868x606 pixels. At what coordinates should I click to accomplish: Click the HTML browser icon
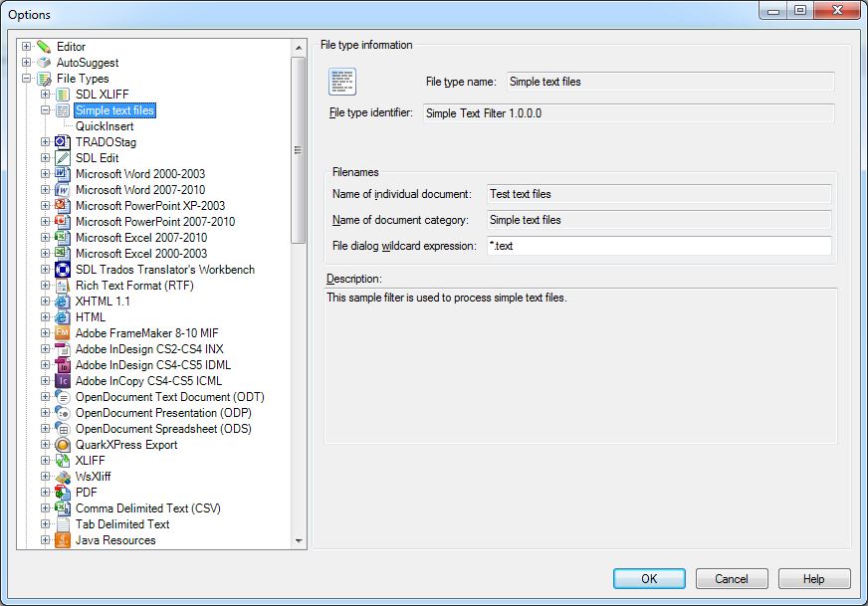(x=63, y=317)
